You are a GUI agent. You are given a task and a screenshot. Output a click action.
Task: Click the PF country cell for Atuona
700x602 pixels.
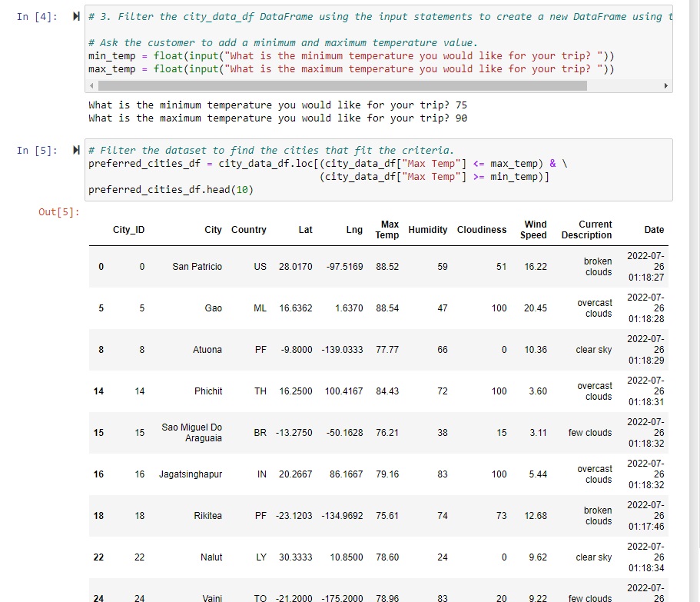[260, 349]
